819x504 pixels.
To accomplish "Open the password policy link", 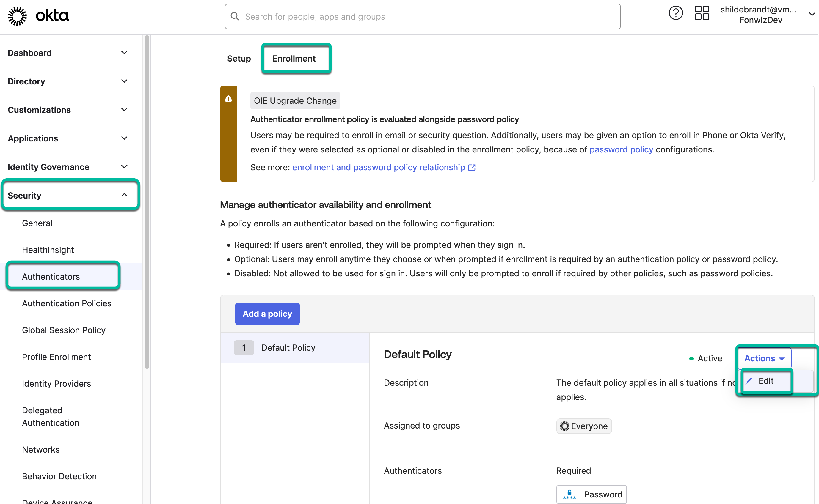I will click(621, 149).
